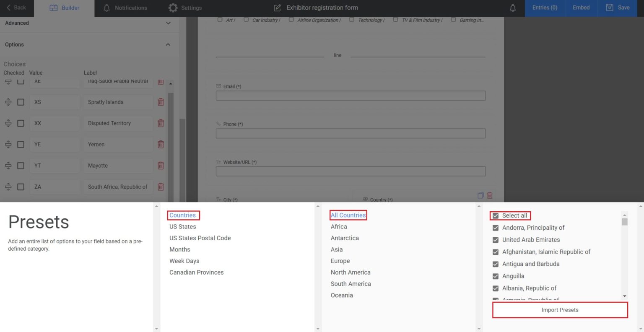Enable the Select all checkbox
This screenshot has height=332, width=644.
point(495,215)
